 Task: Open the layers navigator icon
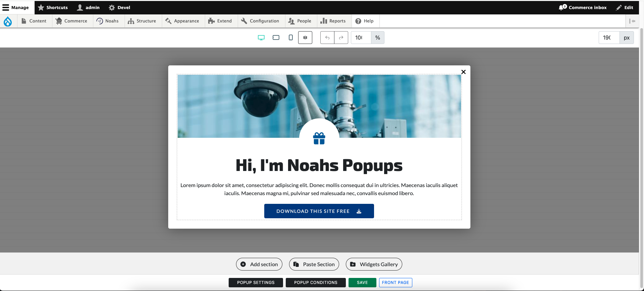tap(305, 38)
